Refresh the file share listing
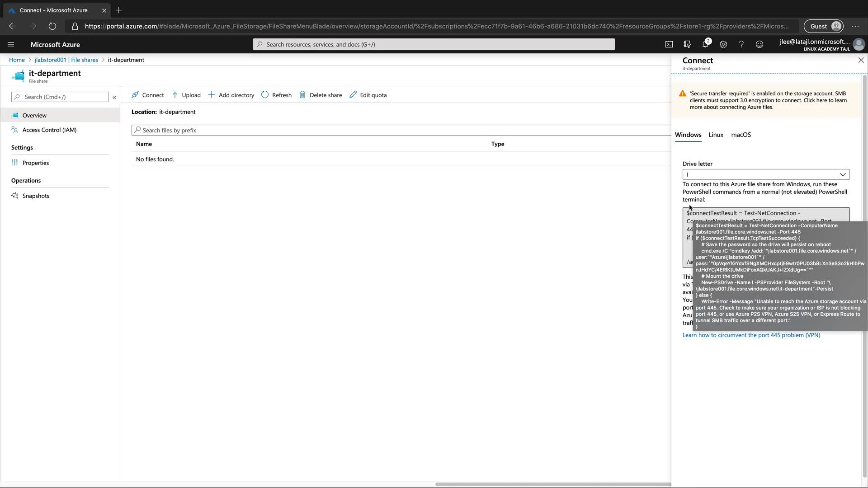This screenshot has width=868, height=488. pos(276,95)
